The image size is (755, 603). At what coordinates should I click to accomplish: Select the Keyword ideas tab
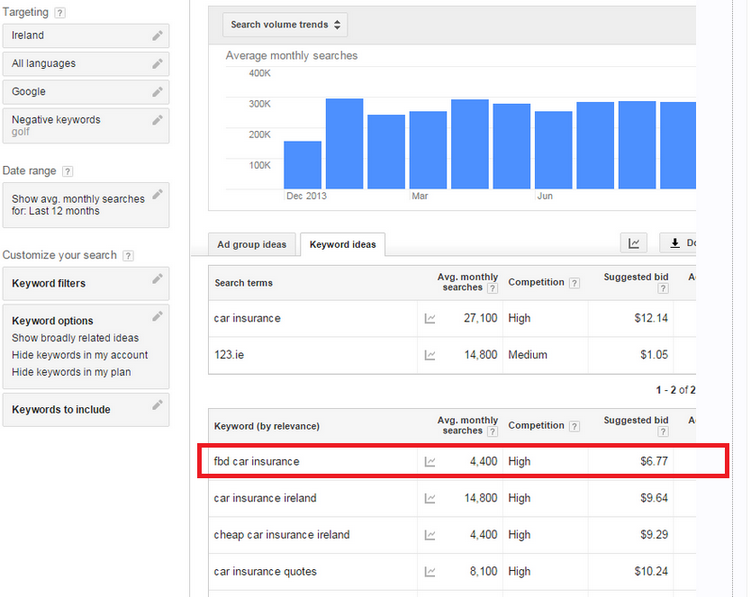(343, 245)
